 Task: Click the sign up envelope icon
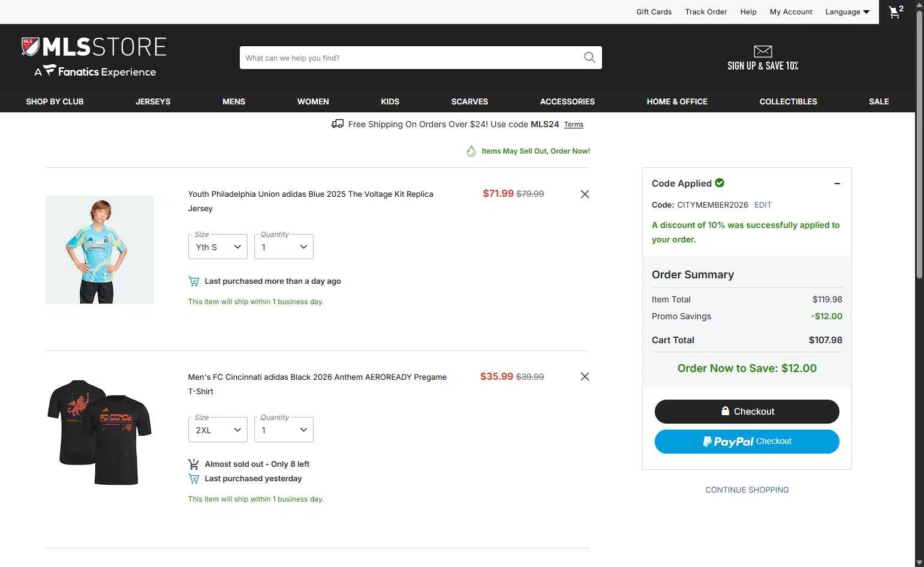coord(763,52)
